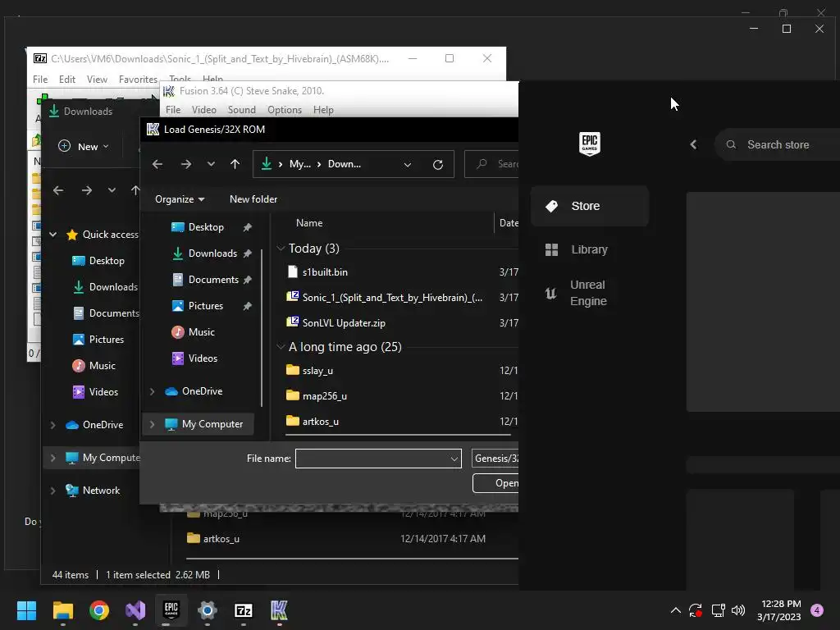Open File Explorer from taskbar
This screenshot has width=840, height=630.
pos(63,610)
